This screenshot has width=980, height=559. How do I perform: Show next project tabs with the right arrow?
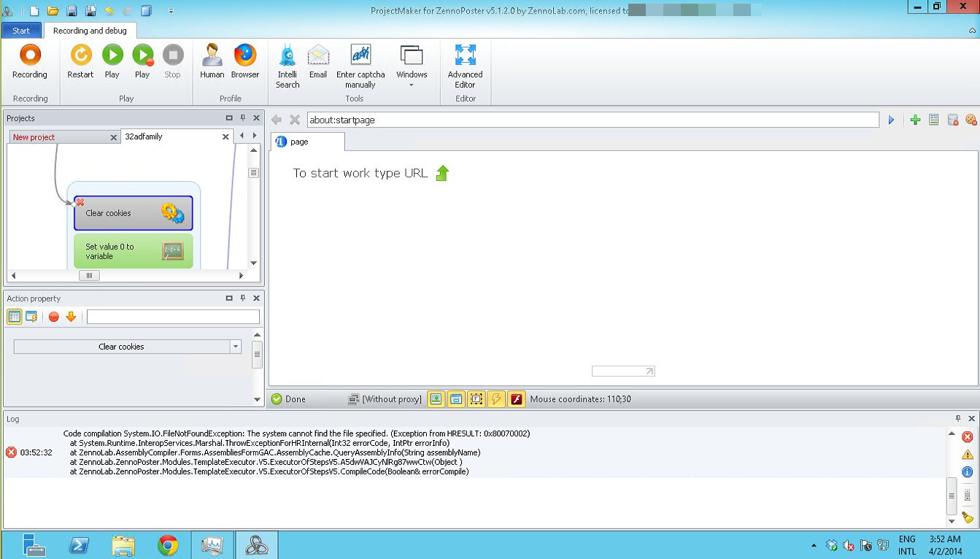(x=254, y=136)
